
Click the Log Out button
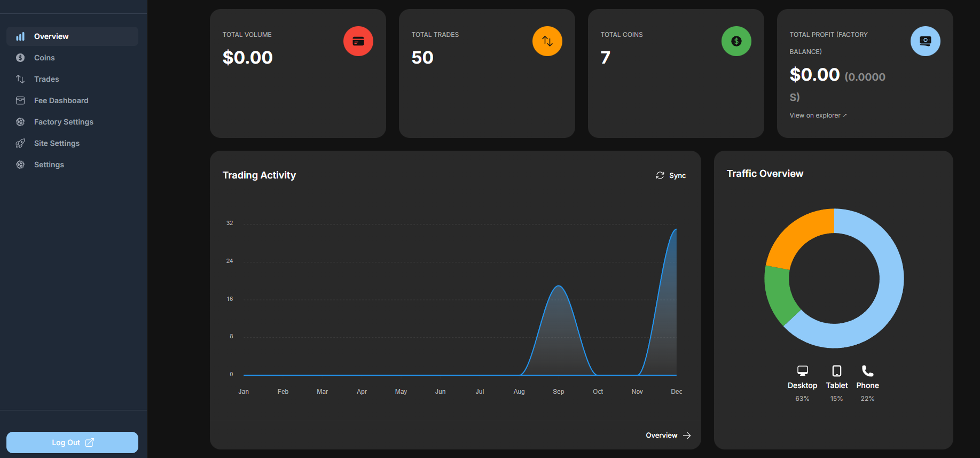(73, 443)
